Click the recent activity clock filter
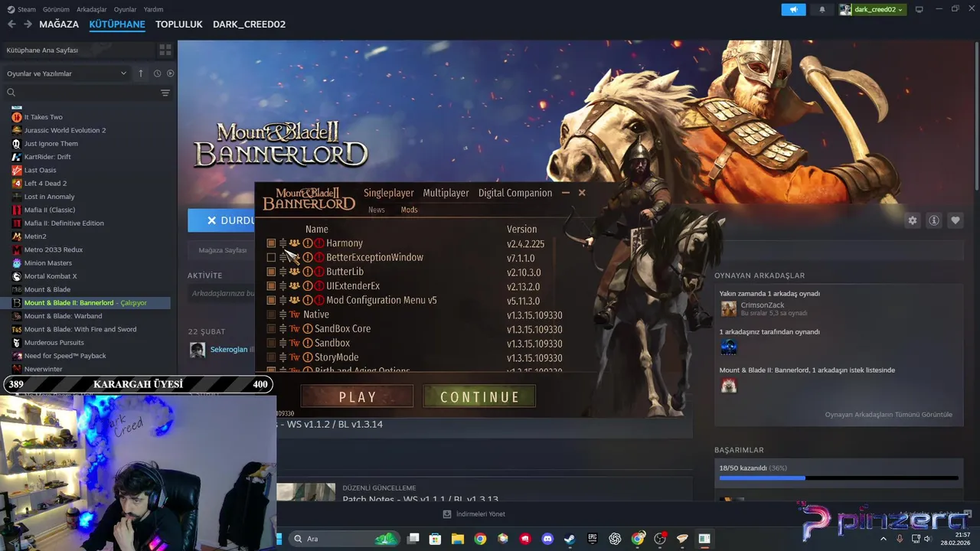This screenshot has width=980, height=551. point(157,73)
